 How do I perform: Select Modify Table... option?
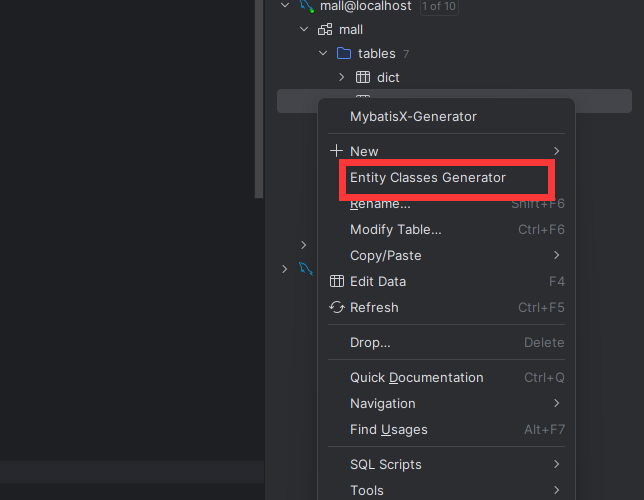pyautogui.click(x=395, y=230)
